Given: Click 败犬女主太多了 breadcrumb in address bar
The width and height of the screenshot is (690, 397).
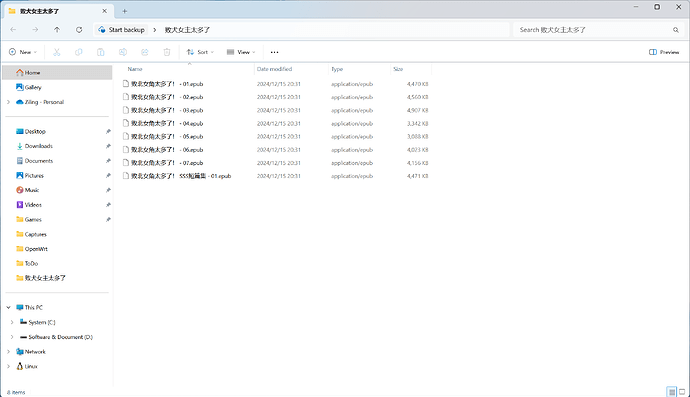Looking at the screenshot, I should pos(187,30).
